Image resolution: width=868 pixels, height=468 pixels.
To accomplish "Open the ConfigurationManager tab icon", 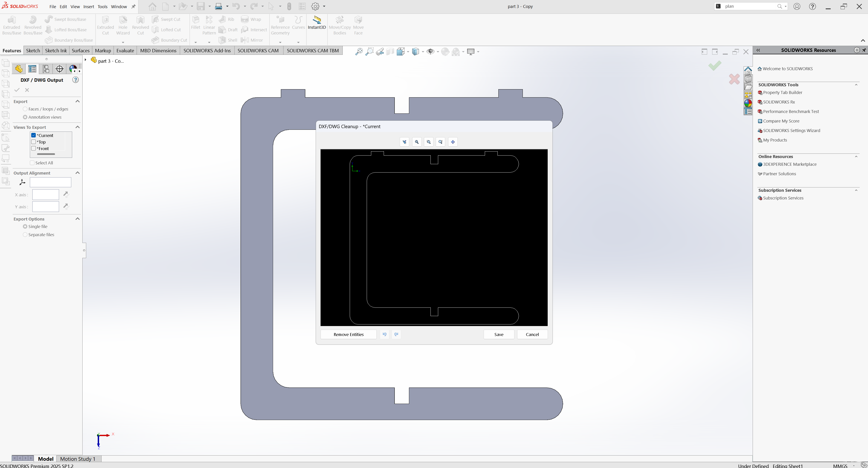I will click(46, 69).
